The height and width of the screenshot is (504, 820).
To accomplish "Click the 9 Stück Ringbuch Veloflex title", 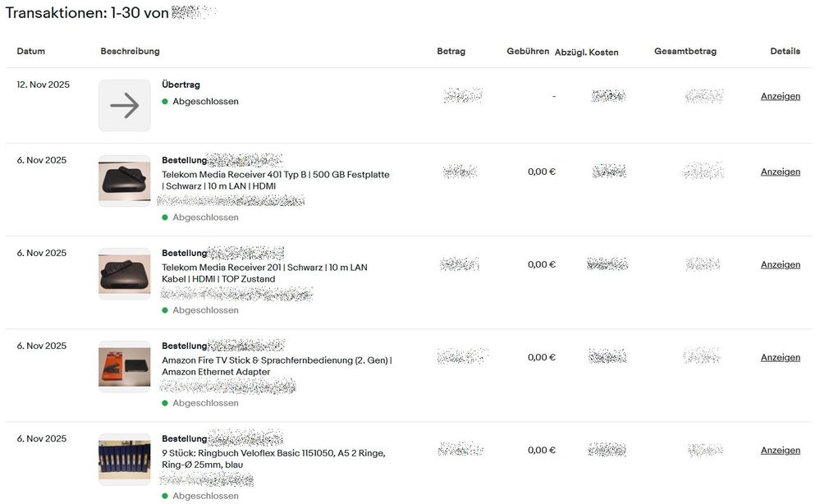I will pos(273,453).
